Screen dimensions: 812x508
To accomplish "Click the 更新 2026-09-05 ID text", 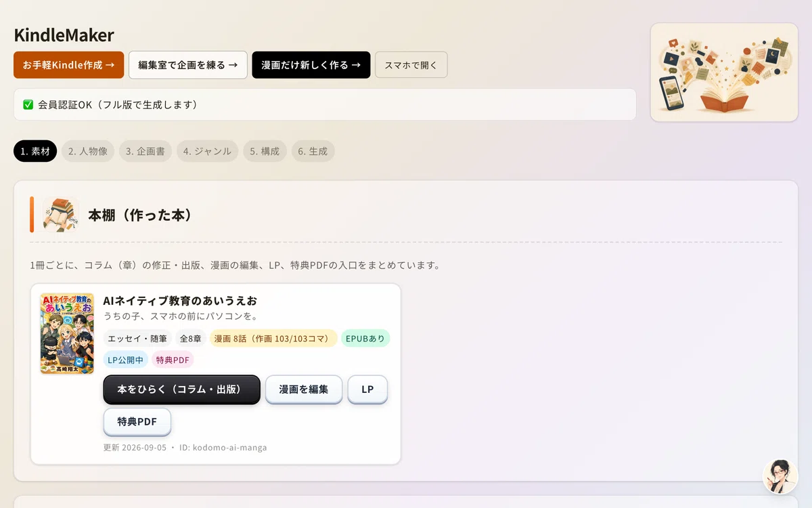I will click(x=185, y=448).
